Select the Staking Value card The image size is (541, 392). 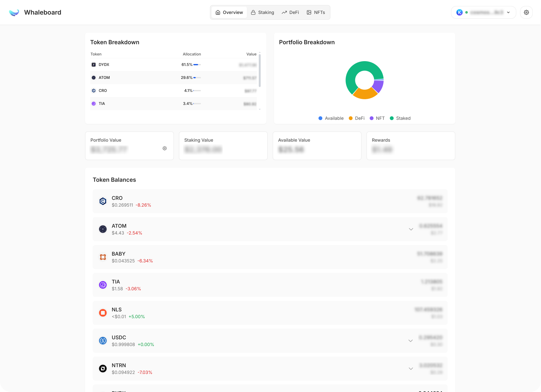click(x=223, y=146)
